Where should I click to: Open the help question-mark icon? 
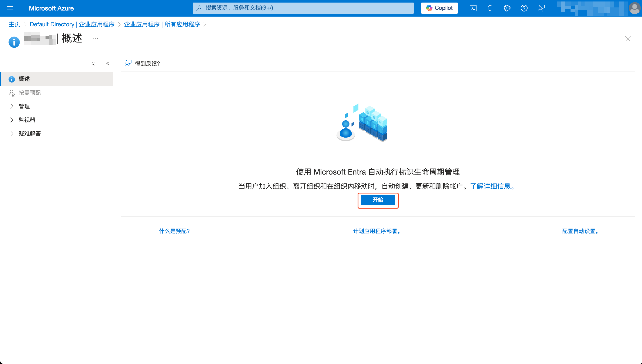click(524, 8)
